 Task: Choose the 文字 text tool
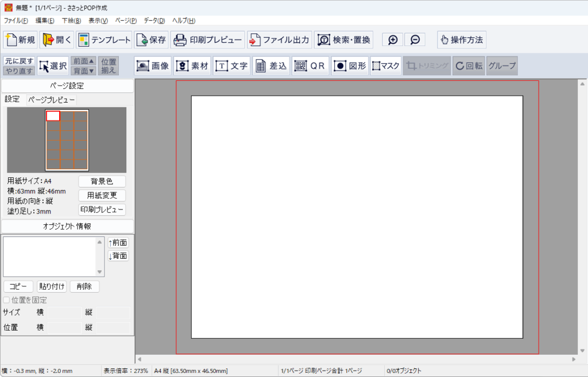(x=231, y=66)
